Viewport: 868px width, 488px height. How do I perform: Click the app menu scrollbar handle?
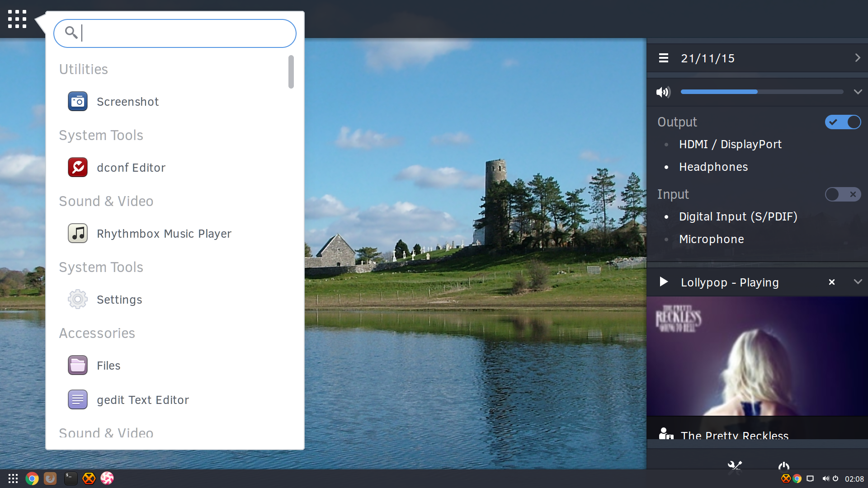click(x=291, y=72)
